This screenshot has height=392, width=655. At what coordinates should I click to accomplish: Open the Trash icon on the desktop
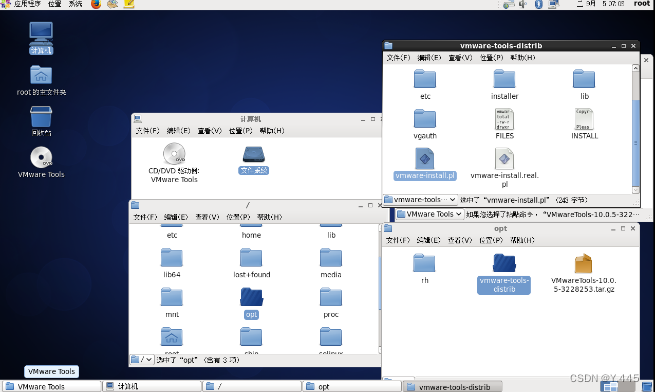point(41,121)
